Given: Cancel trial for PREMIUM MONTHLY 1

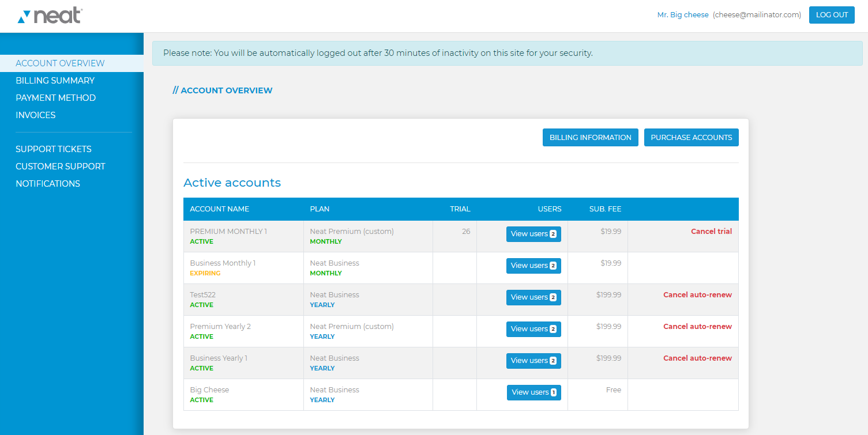Looking at the screenshot, I should pos(711,232).
